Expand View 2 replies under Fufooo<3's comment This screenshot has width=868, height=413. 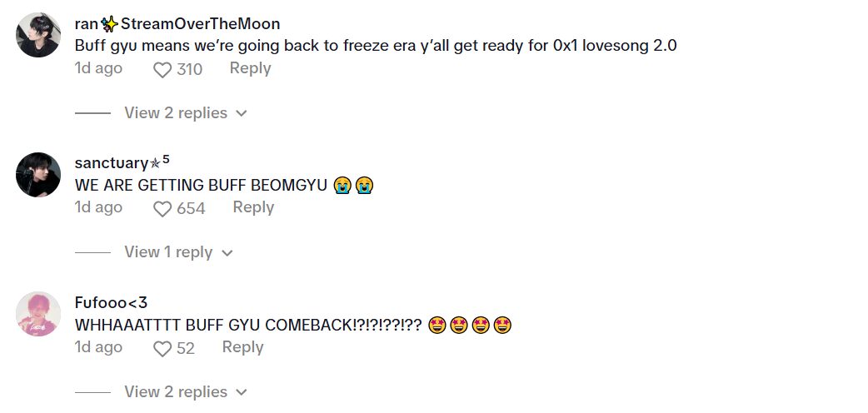(x=186, y=392)
